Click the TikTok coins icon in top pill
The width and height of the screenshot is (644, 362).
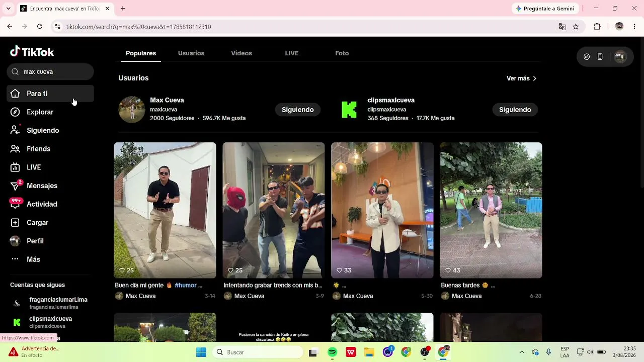tap(587, 57)
